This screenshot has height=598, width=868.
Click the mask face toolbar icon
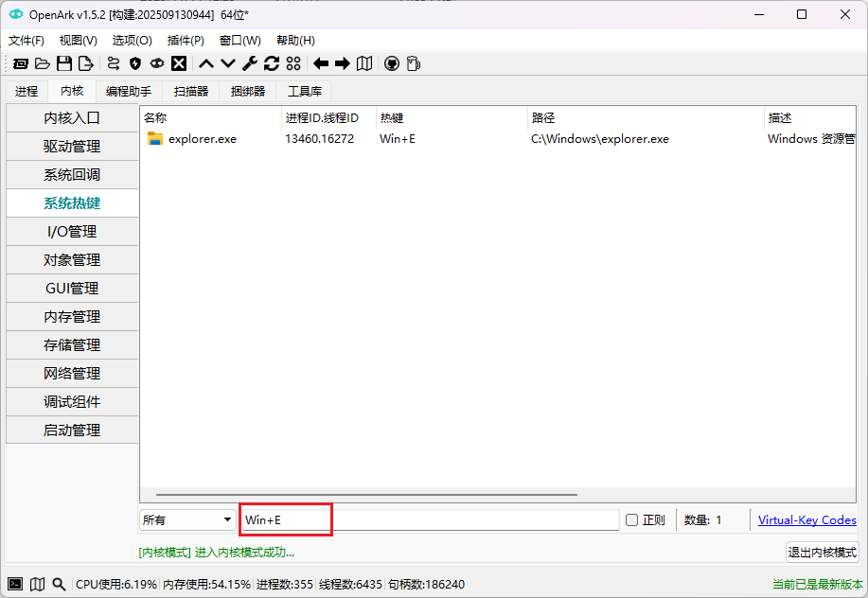[x=157, y=63]
